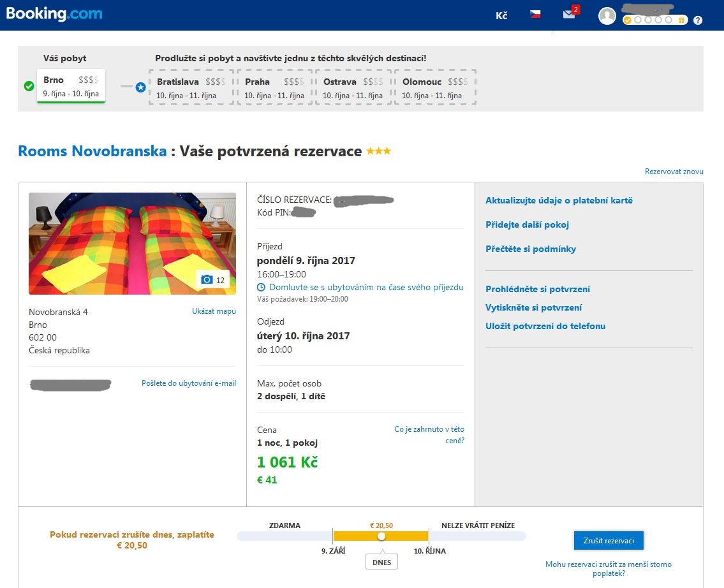Screen dimensions: 724x588
Task: Click the user profile avatar
Action: coord(607,16)
